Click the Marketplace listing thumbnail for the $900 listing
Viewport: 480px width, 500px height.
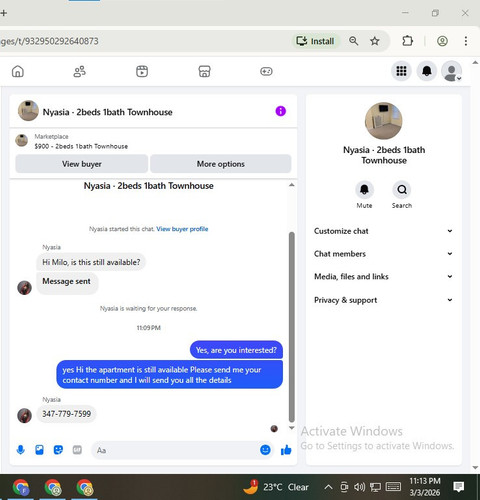tap(22, 140)
